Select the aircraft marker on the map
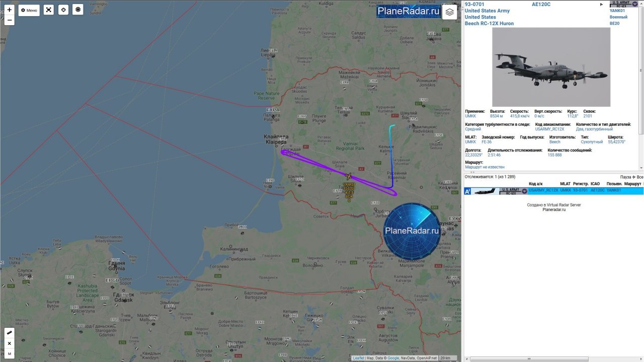Image resolution: width=644 pixels, height=362 pixels. pos(348,176)
